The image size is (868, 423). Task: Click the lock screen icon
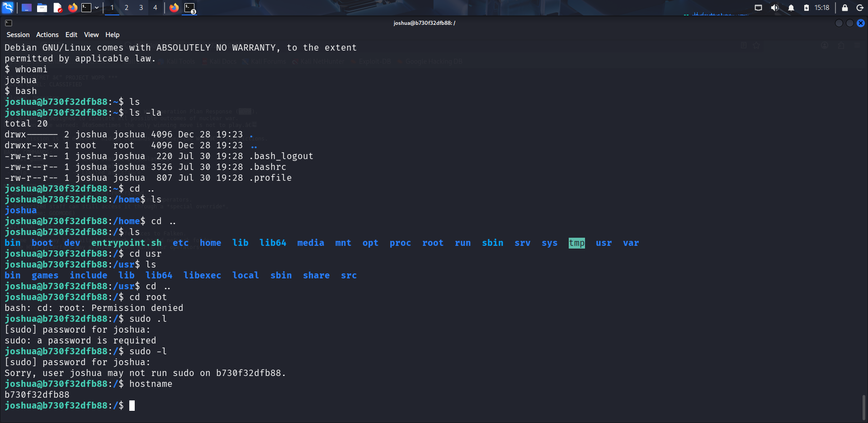[844, 8]
